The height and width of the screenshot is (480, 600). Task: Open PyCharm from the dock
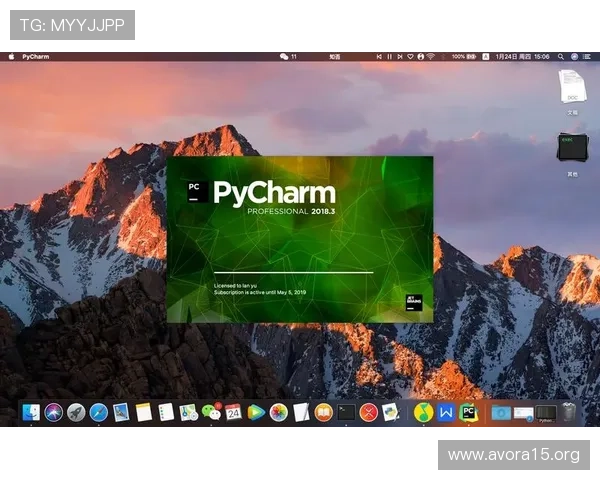click(468, 412)
